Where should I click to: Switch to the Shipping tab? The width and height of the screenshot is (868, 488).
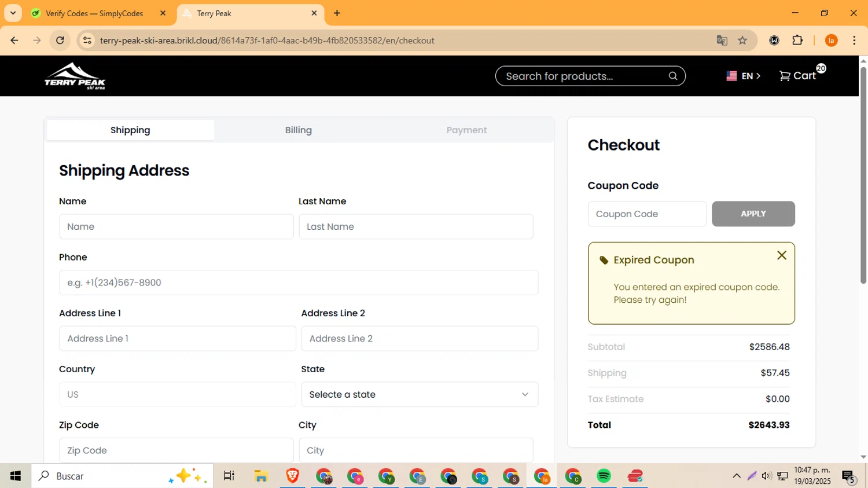click(x=130, y=130)
